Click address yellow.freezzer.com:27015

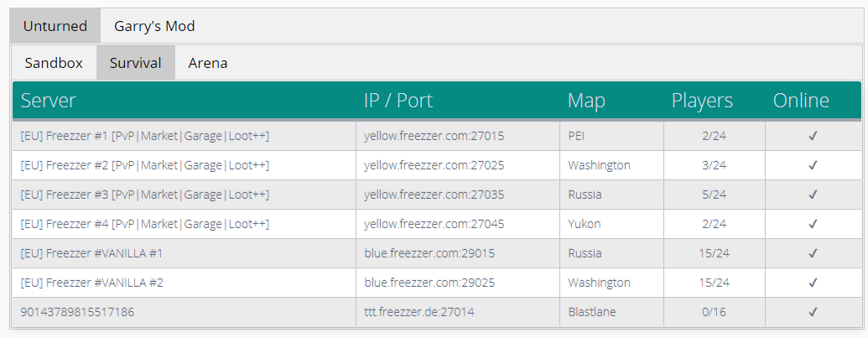[x=434, y=136]
